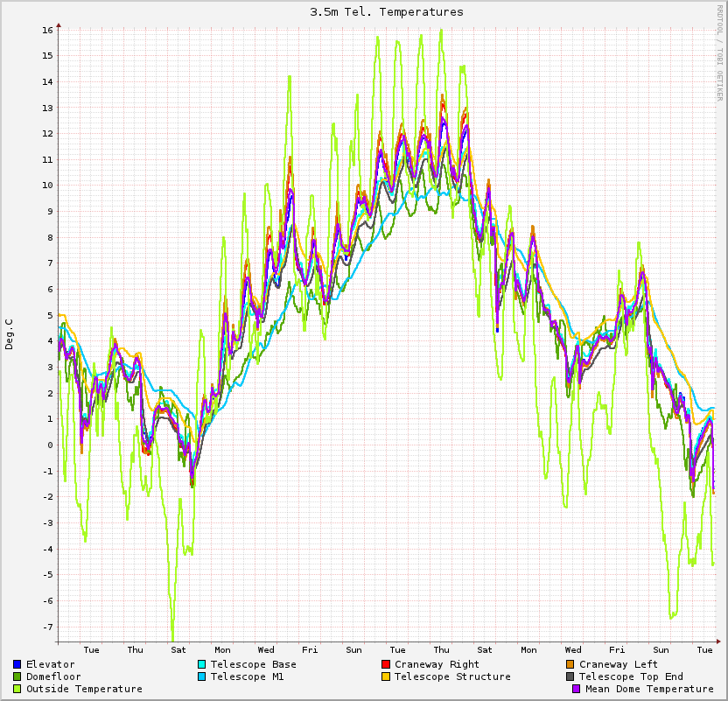Click the green Domefloor legend swatch
Image resolution: width=728 pixels, height=701 pixels.
pyautogui.click(x=17, y=676)
